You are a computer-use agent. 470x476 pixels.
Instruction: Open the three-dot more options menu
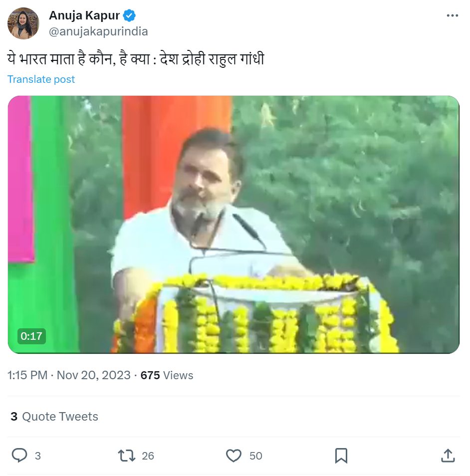(x=452, y=15)
